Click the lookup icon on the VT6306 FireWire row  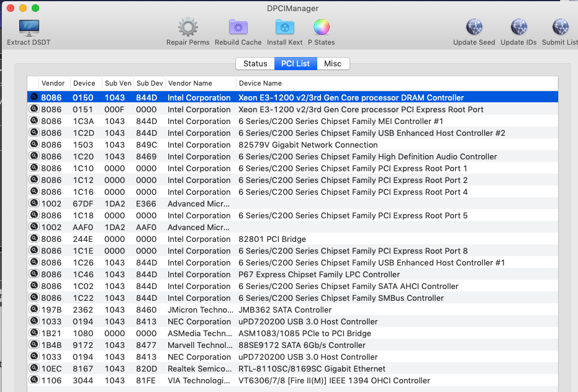(x=34, y=380)
